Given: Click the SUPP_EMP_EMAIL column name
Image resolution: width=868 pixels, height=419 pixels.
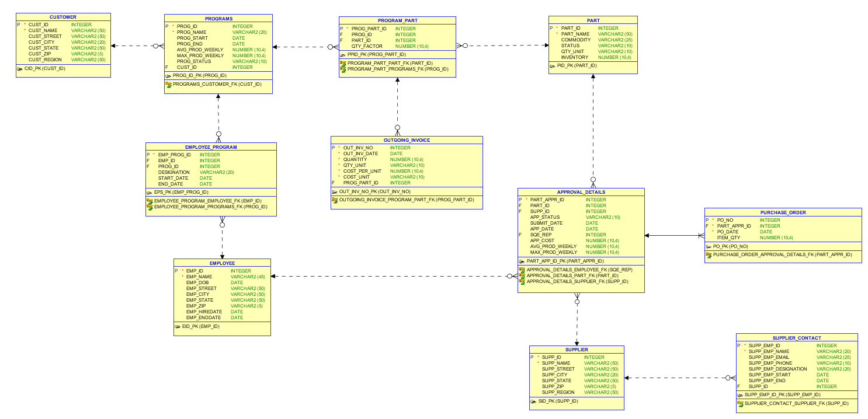Looking at the screenshot, I should pyautogui.click(x=769, y=357).
